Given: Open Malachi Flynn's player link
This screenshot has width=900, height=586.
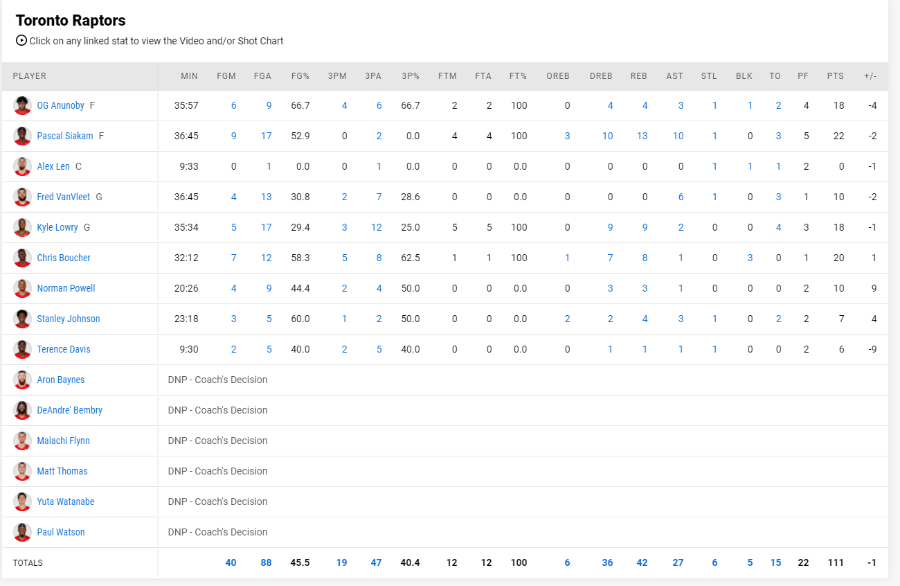Looking at the screenshot, I should tap(63, 440).
